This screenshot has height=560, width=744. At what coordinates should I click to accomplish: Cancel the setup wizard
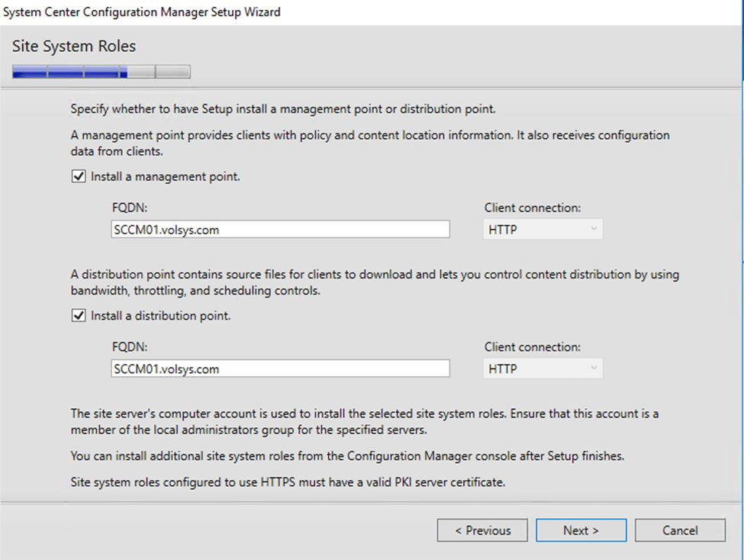679,530
